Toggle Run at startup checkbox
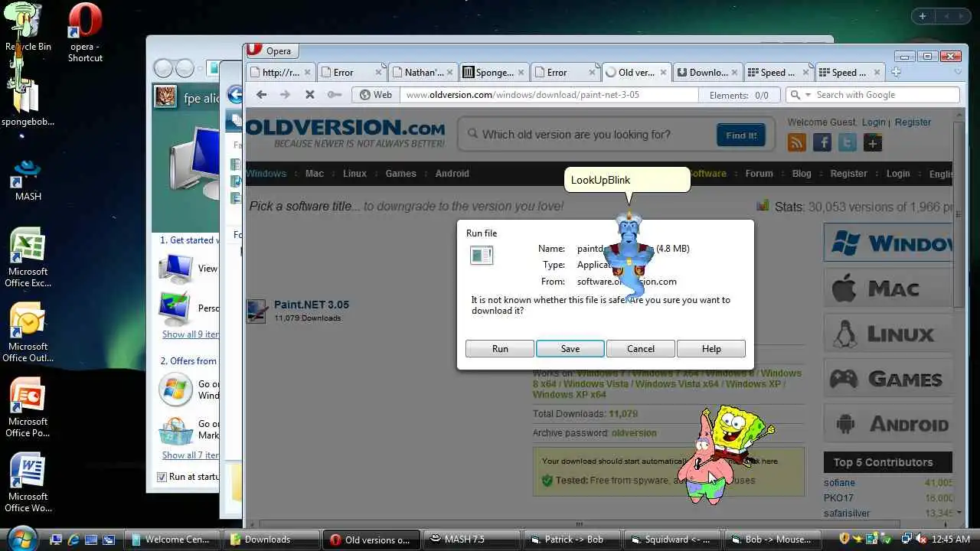 click(162, 477)
